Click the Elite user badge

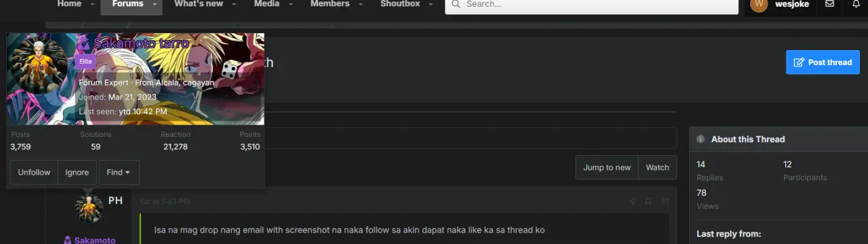click(85, 62)
